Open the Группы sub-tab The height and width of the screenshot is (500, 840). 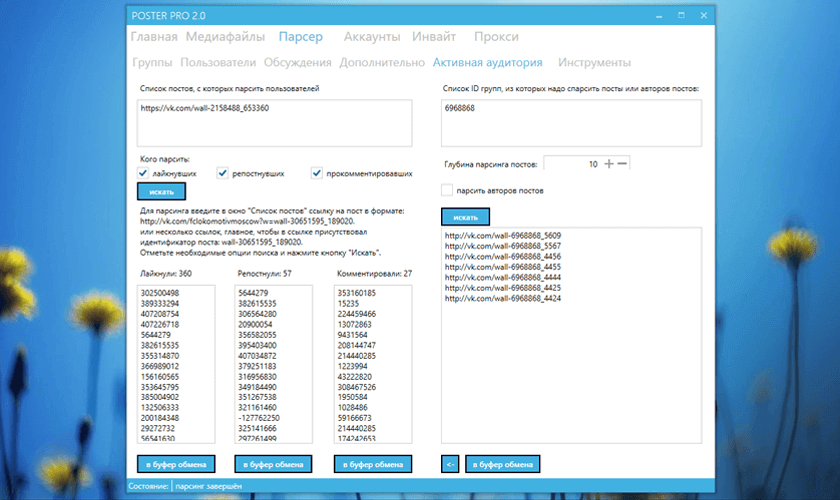point(152,62)
